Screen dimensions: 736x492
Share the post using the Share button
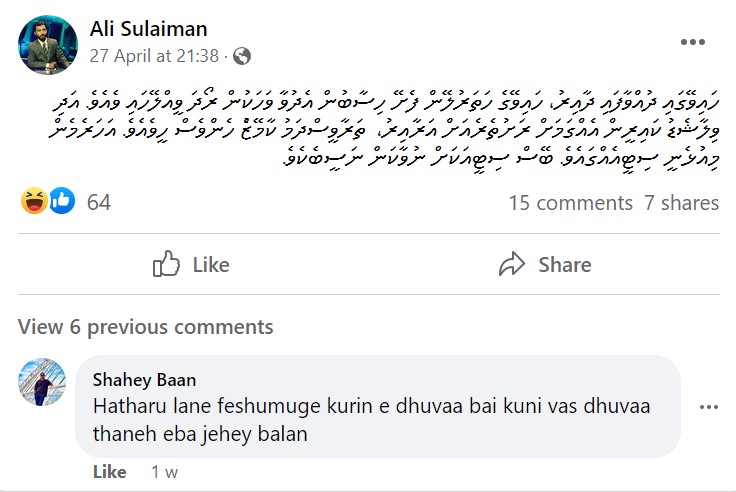pyautogui.click(x=545, y=265)
